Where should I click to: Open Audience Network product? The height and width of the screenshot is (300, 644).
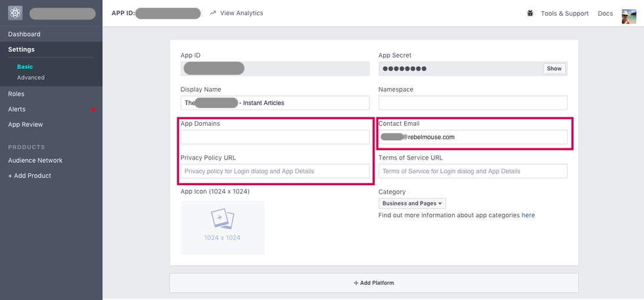pos(35,160)
